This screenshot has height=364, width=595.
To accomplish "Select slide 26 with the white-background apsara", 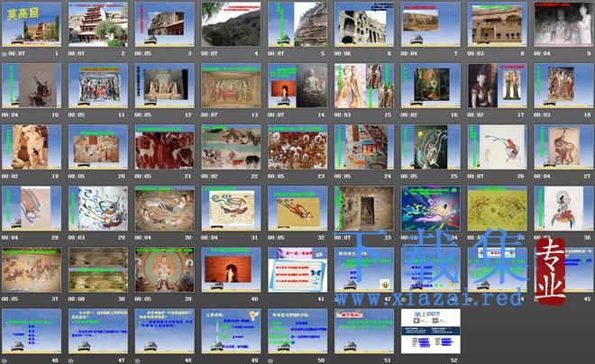I will pos(497,147).
